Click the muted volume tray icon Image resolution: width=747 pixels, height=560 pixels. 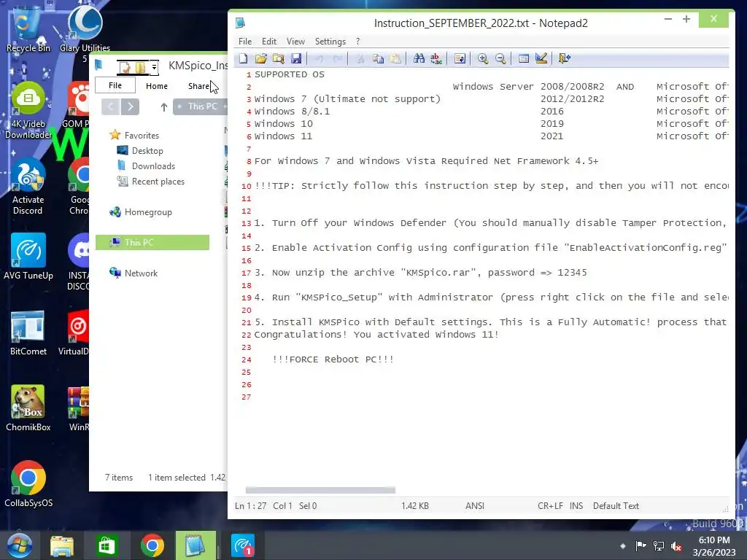[x=676, y=546]
